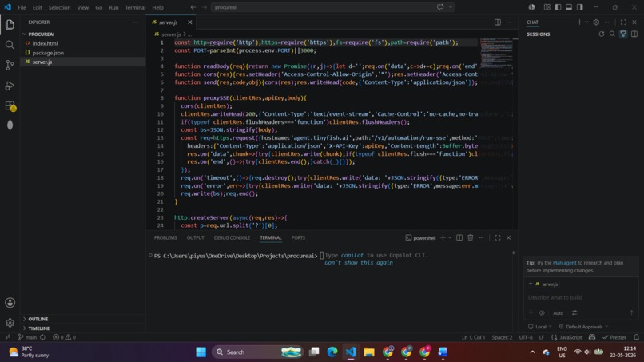Click main branch in status bar
This screenshot has width=644, height=362.
pyautogui.click(x=28, y=337)
